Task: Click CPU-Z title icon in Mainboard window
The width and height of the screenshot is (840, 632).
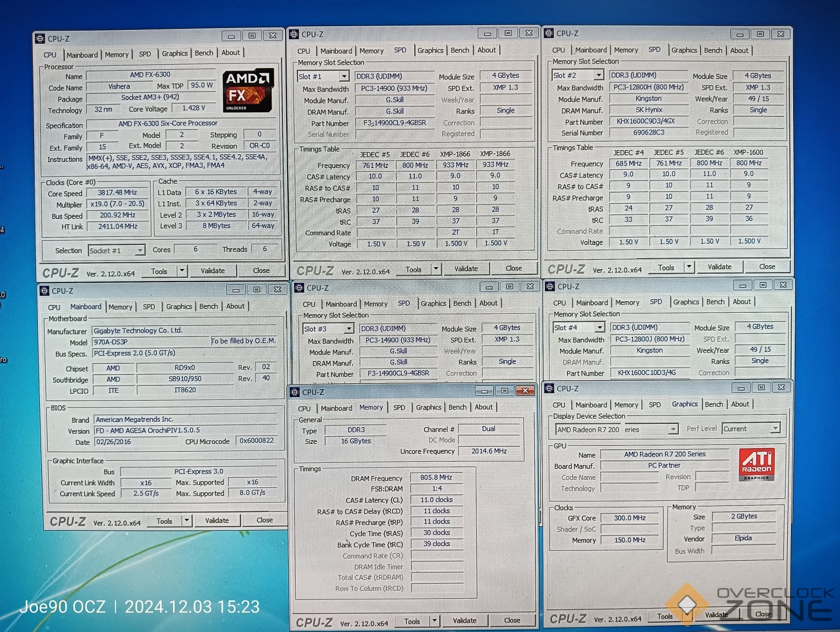Action: click(x=44, y=291)
